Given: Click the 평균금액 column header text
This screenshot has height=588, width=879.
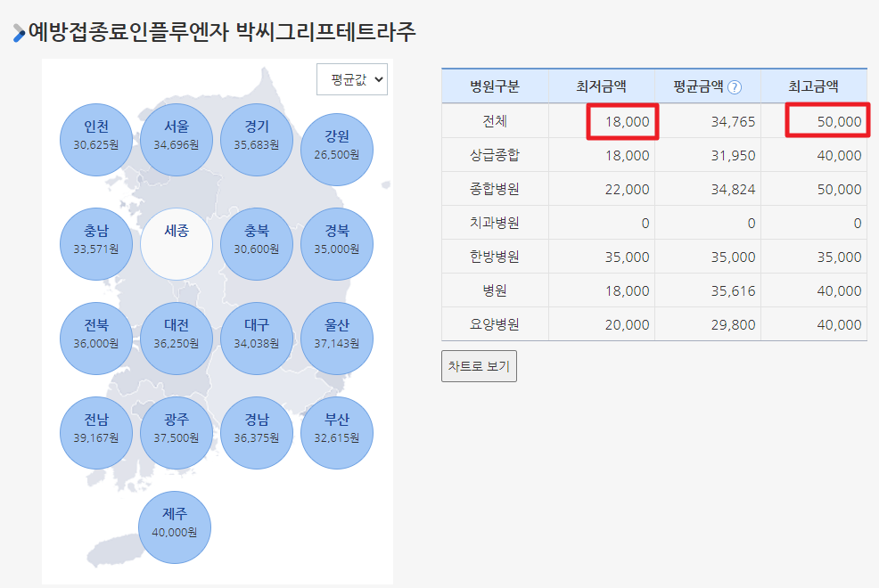Looking at the screenshot, I should point(698,86).
